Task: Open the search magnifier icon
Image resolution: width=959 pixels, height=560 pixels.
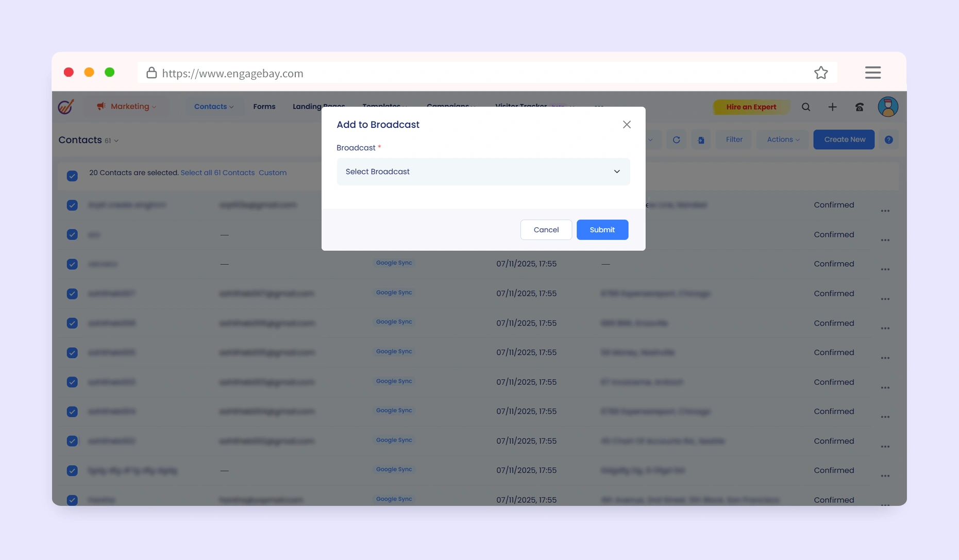Action: tap(806, 107)
